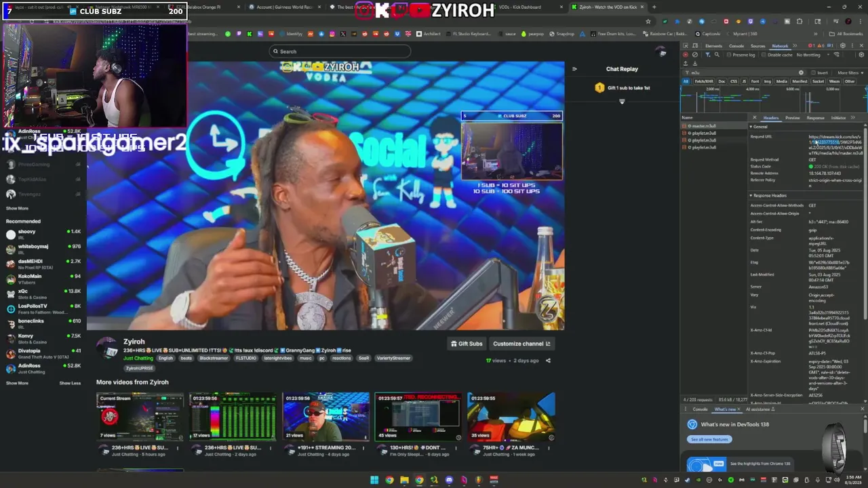Collapse the Chat Replay panel arrow icon
The width and height of the screenshot is (868, 488).
[x=574, y=68]
